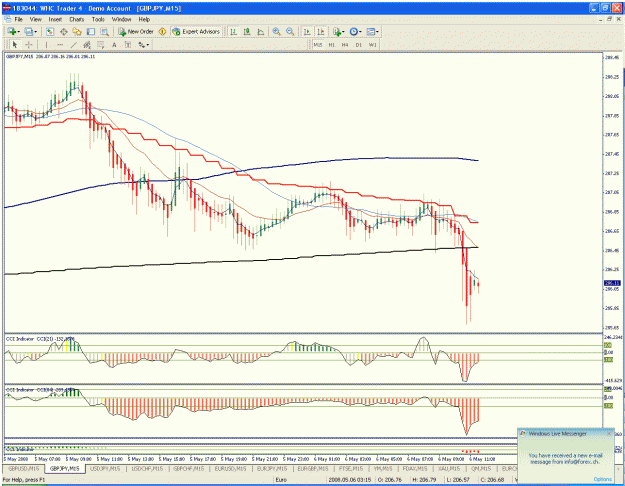Switch to the GBPUSD,M15 chart tab
The image size is (625, 486).
tap(24, 468)
